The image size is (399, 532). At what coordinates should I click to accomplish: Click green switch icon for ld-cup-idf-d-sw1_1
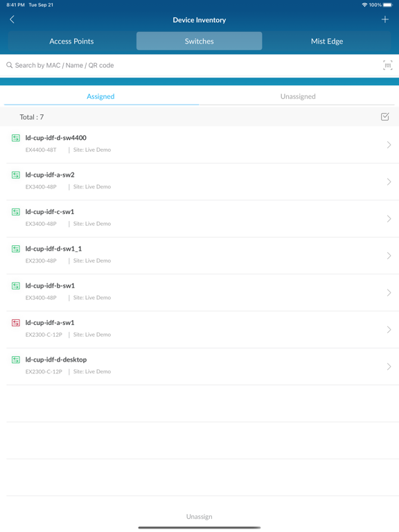(16, 249)
